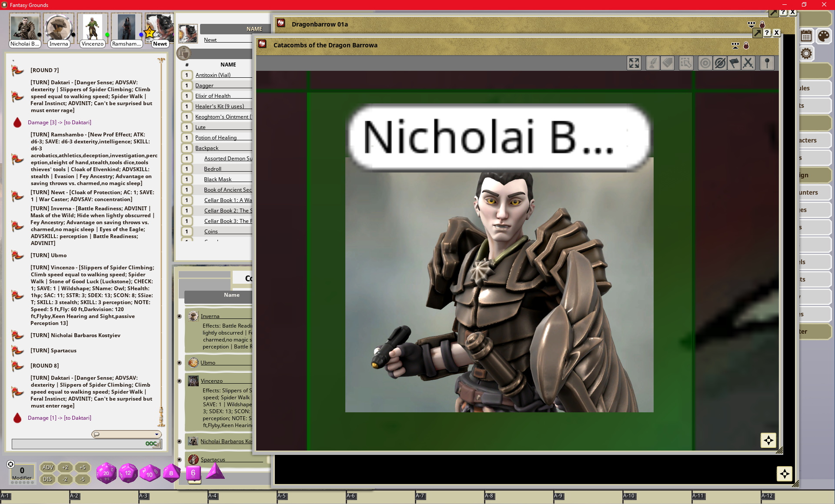Image resolution: width=835 pixels, height=504 pixels.
Task: Roll the pink d4 pyramid die
Action: 215,472
